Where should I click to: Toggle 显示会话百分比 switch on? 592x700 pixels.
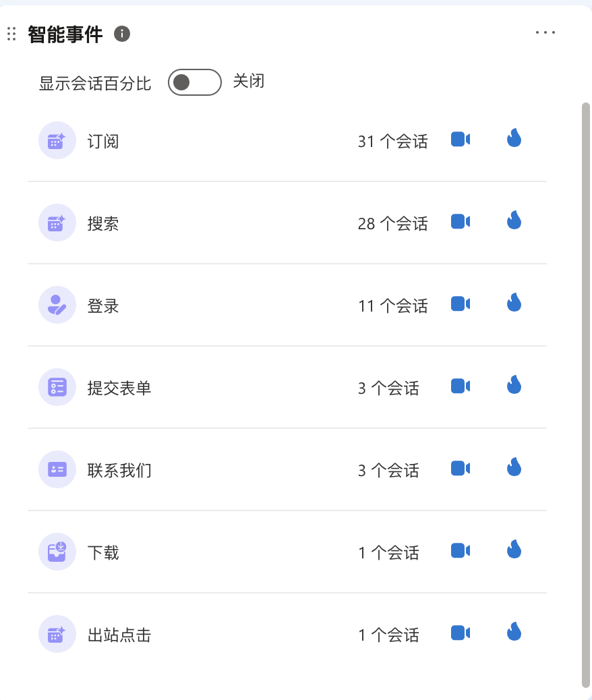tap(195, 82)
